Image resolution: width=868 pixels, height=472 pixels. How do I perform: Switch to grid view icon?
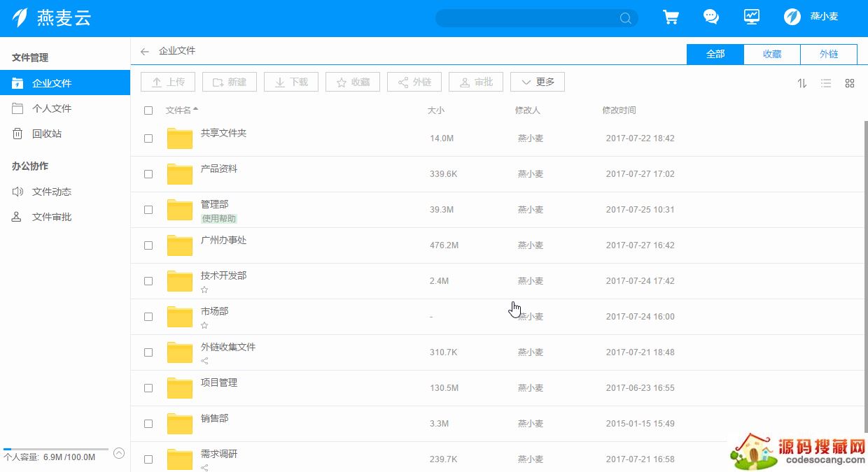tap(850, 83)
